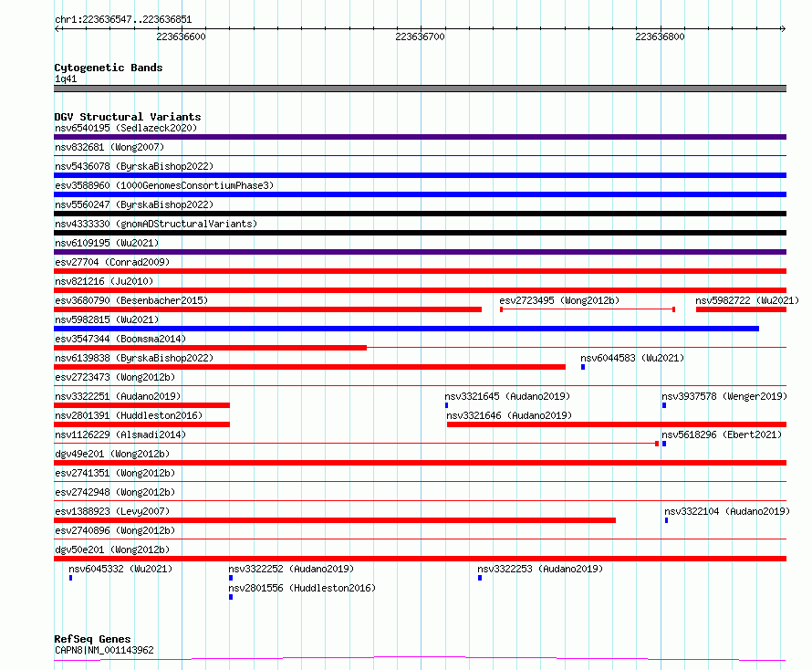Click the small blue nsv6045332 marker

[71, 578]
